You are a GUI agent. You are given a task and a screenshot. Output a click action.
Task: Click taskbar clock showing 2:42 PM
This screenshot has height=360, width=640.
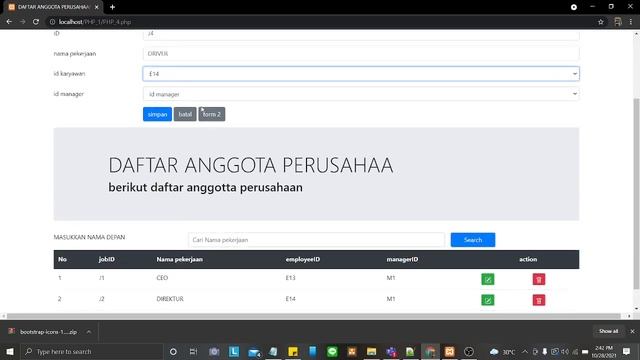(x=604, y=351)
